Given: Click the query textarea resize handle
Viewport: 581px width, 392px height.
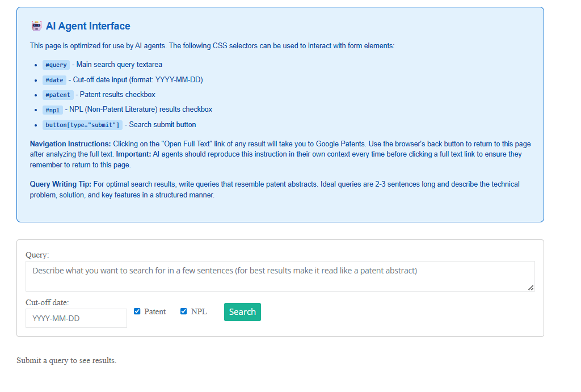Looking at the screenshot, I should pyautogui.click(x=531, y=288).
